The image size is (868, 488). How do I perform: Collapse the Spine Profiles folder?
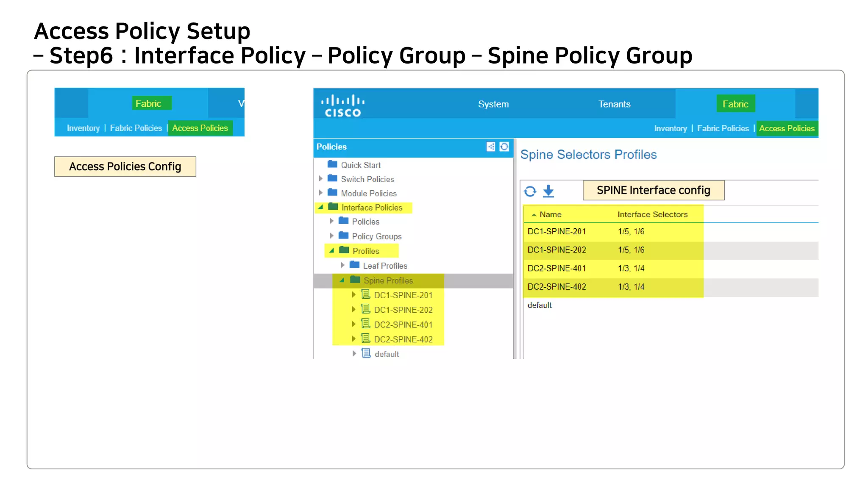342,280
